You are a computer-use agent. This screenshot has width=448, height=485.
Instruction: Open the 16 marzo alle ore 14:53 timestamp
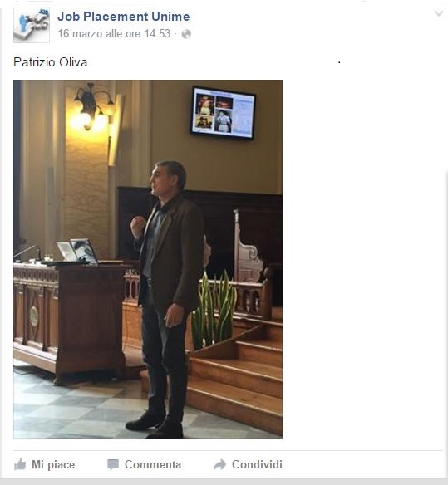pos(114,33)
